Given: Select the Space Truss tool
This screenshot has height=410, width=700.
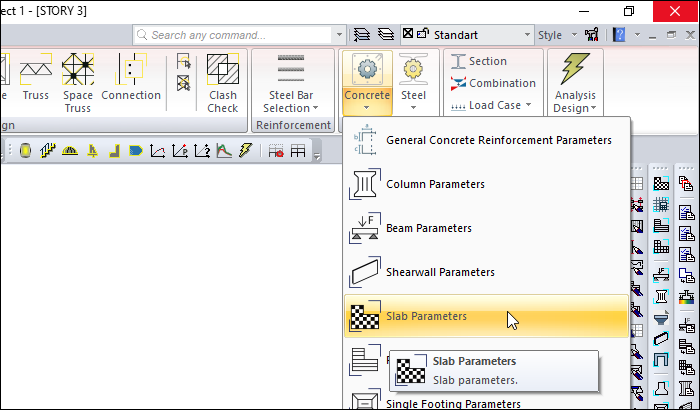Looking at the screenshot, I should (x=78, y=82).
